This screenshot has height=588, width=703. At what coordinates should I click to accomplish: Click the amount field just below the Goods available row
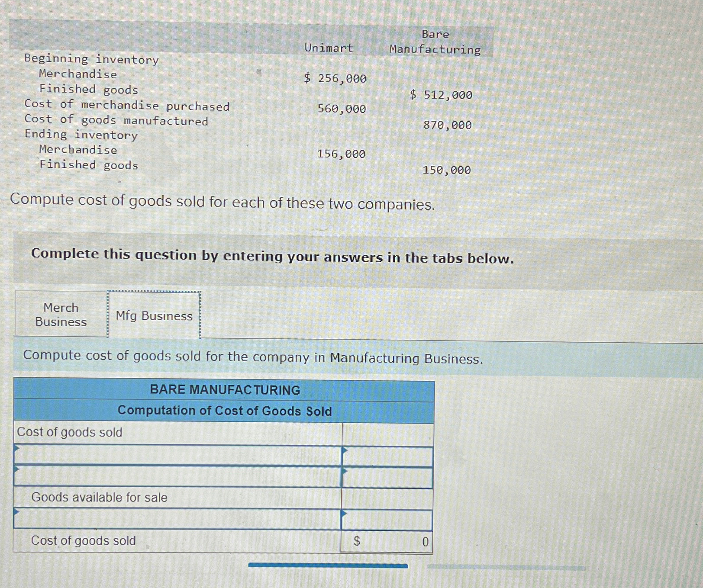click(387, 520)
